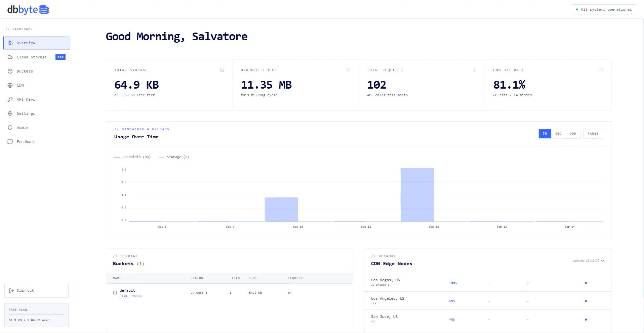Viewport: 644px width, 333px height.
Task: Click the Feedback chat icon
Action: point(10,142)
